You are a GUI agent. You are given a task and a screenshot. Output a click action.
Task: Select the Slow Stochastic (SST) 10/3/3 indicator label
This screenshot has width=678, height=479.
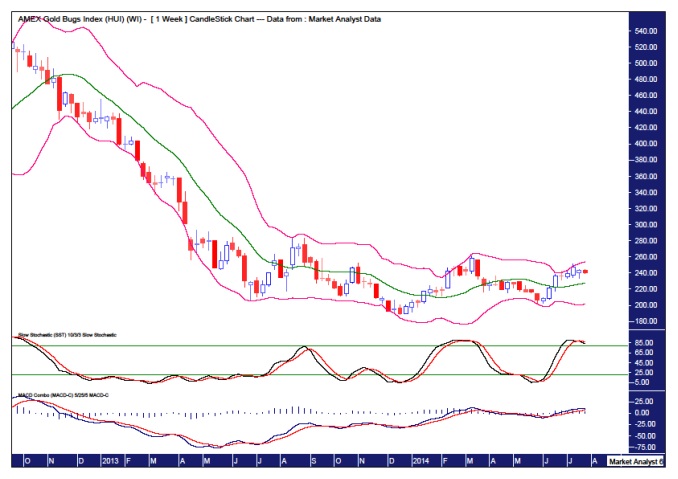[67, 335]
